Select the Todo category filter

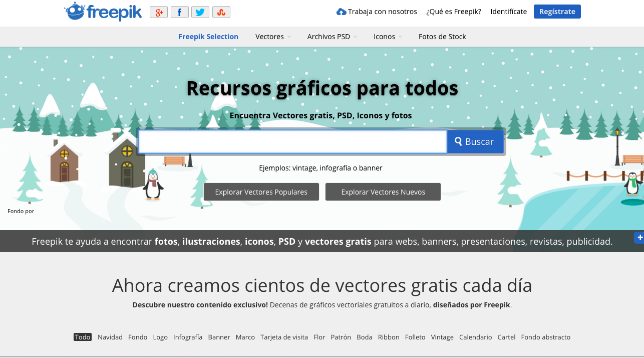point(83,337)
